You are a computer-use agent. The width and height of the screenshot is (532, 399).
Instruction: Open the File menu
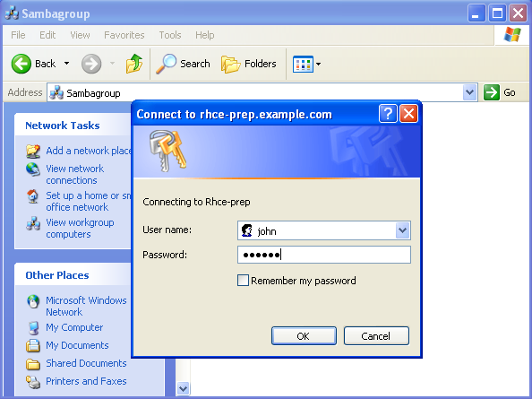click(18, 35)
